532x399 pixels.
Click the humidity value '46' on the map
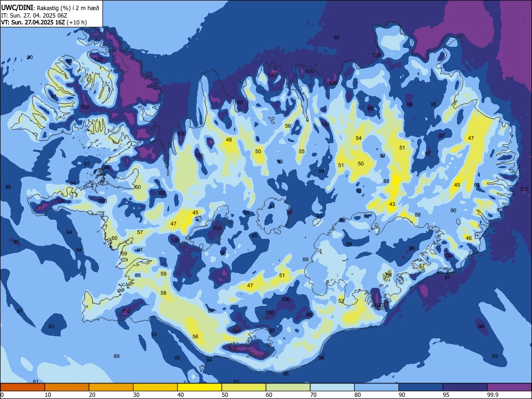(469, 238)
